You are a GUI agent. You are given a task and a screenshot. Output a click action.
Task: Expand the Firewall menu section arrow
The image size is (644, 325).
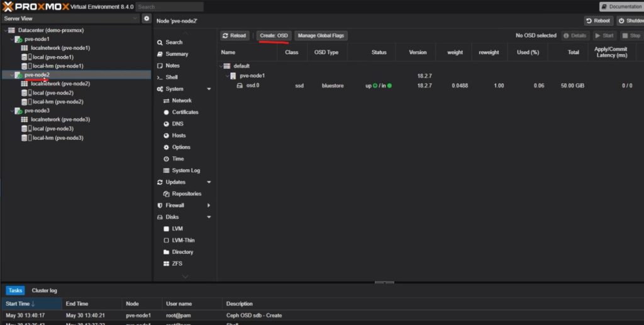coord(209,205)
